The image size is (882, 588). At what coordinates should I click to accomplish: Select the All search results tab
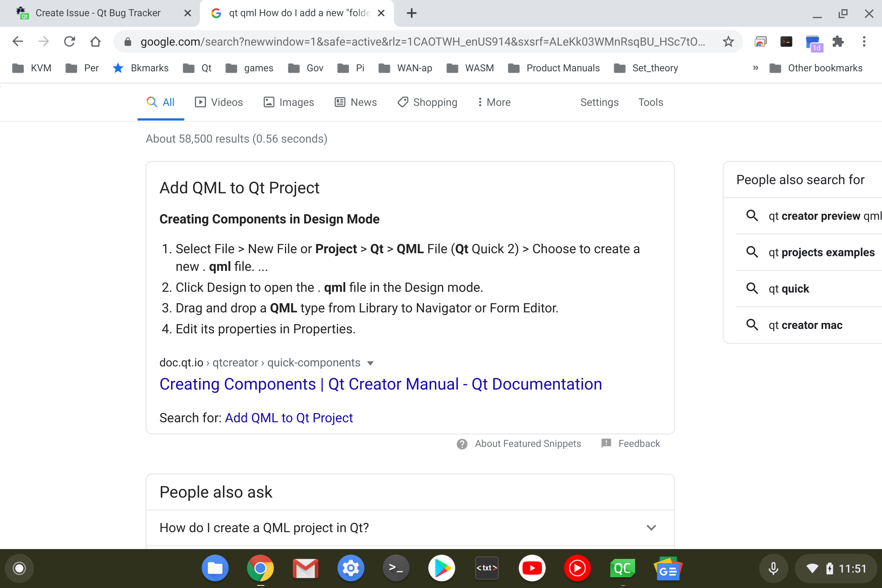(x=161, y=102)
